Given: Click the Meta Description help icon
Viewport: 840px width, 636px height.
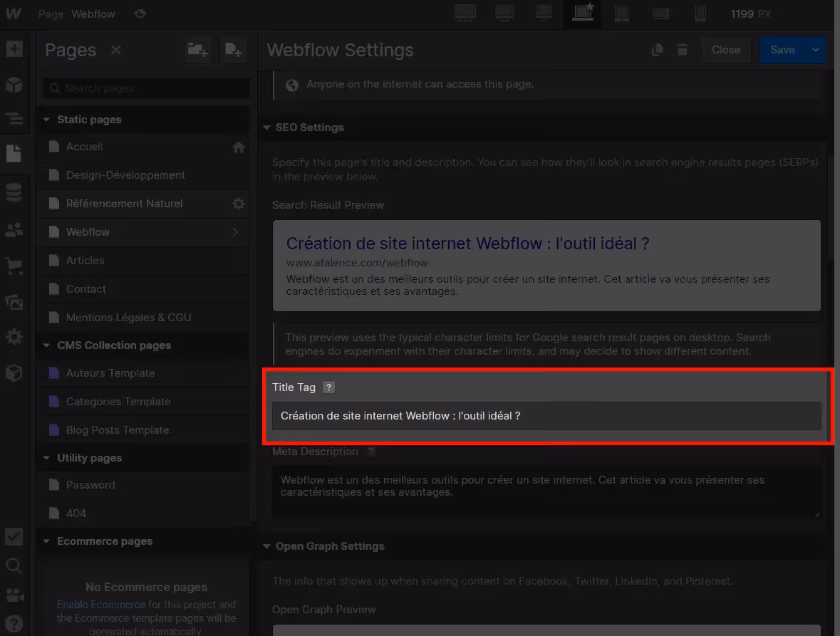Looking at the screenshot, I should [370, 452].
